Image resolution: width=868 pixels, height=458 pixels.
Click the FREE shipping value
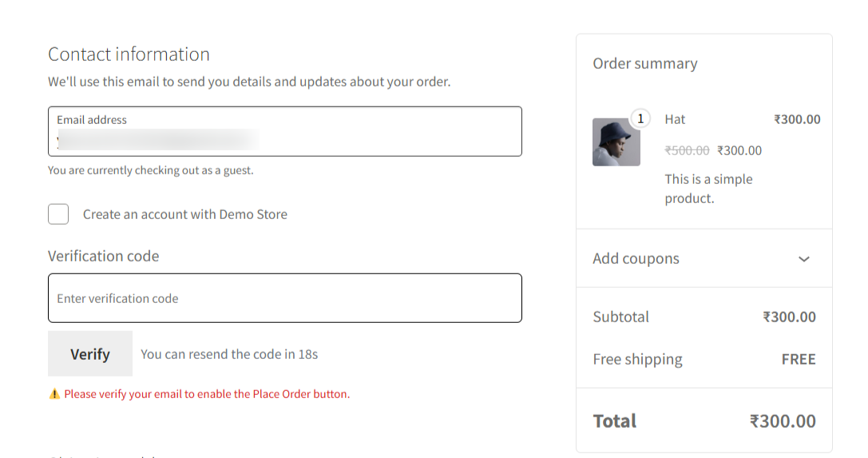pyautogui.click(x=799, y=360)
